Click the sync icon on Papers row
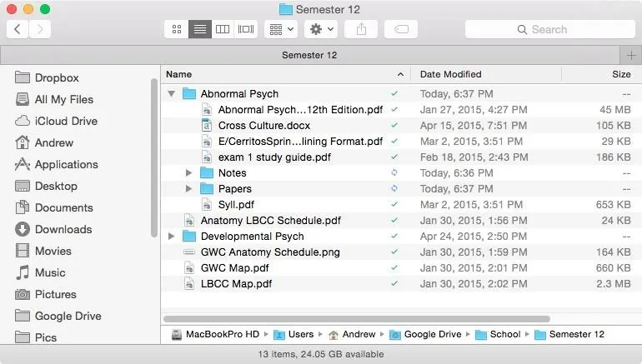Screen dimensions: 642x364 394,188
